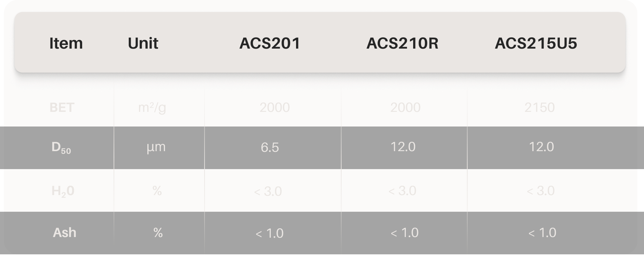The height and width of the screenshot is (257, 644).
Task: Click the µm unit cell
Action: (156, 147)
